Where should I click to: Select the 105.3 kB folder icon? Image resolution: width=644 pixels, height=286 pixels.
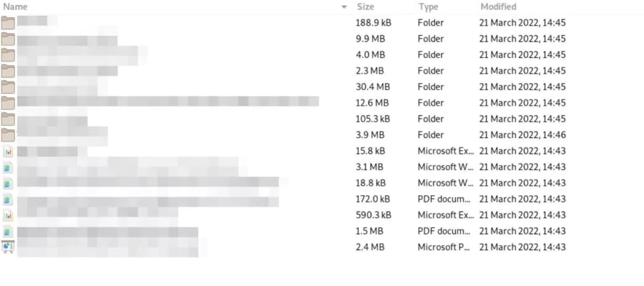8,119
